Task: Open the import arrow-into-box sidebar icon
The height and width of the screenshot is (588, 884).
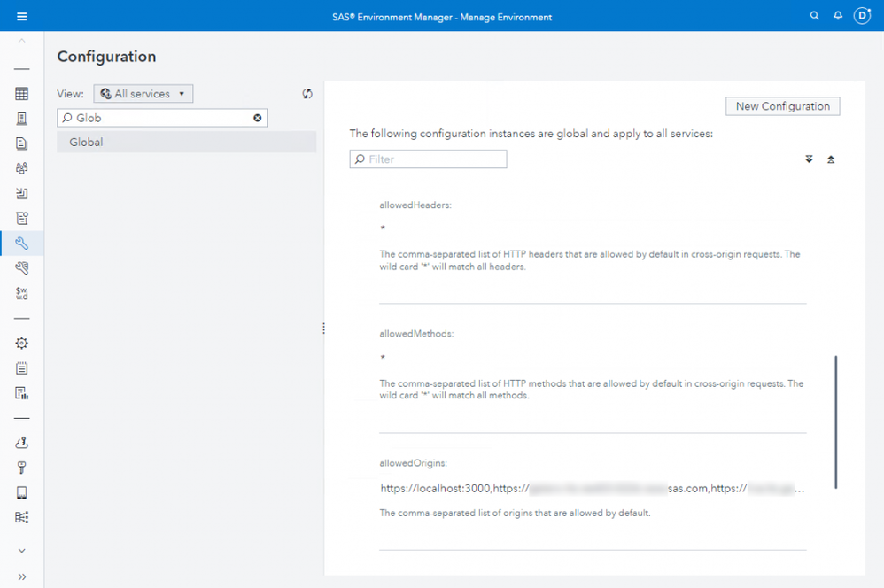Action: coord(22,193)
